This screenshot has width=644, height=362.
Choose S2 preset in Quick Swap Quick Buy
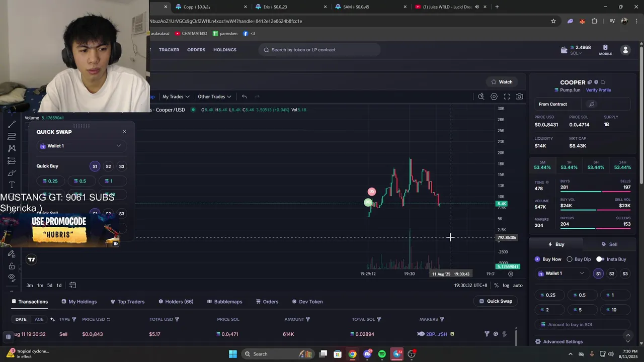[108, 166]
